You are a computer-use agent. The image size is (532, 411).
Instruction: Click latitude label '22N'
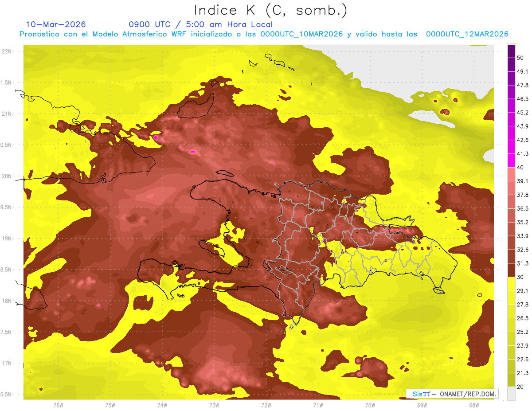(8, 51)
